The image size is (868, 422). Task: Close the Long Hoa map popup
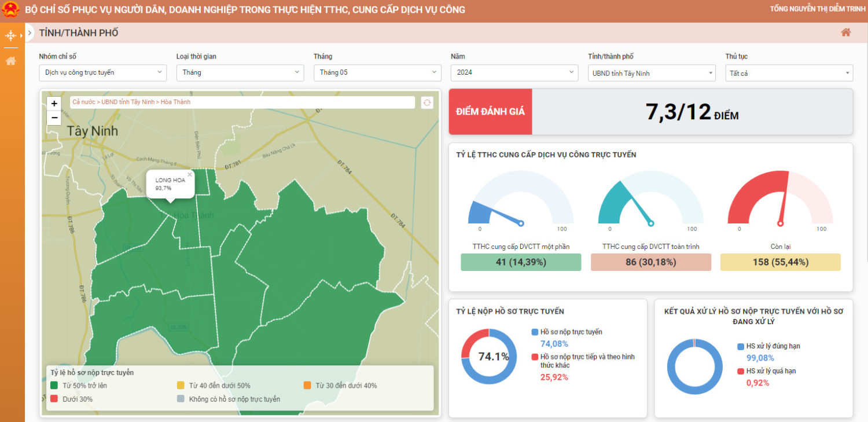(x=189, y=174)
